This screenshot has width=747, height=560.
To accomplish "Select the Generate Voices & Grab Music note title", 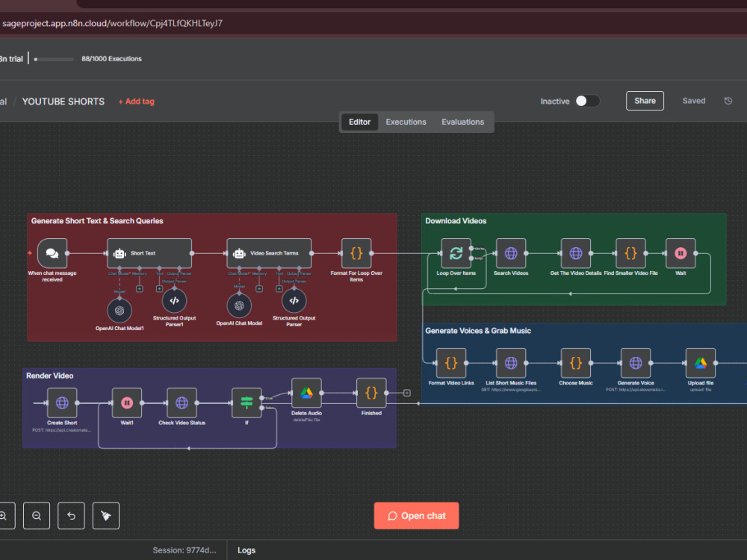I will point(478,331).
